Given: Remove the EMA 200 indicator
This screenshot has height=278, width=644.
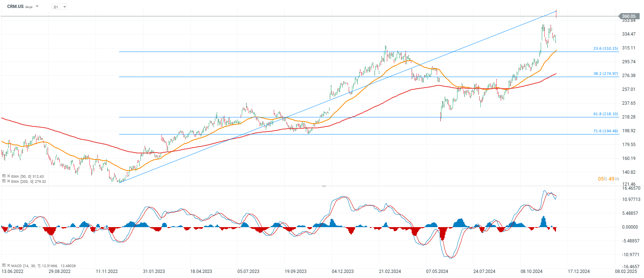Looking at the screenshot, I should [x=8, y=181].
